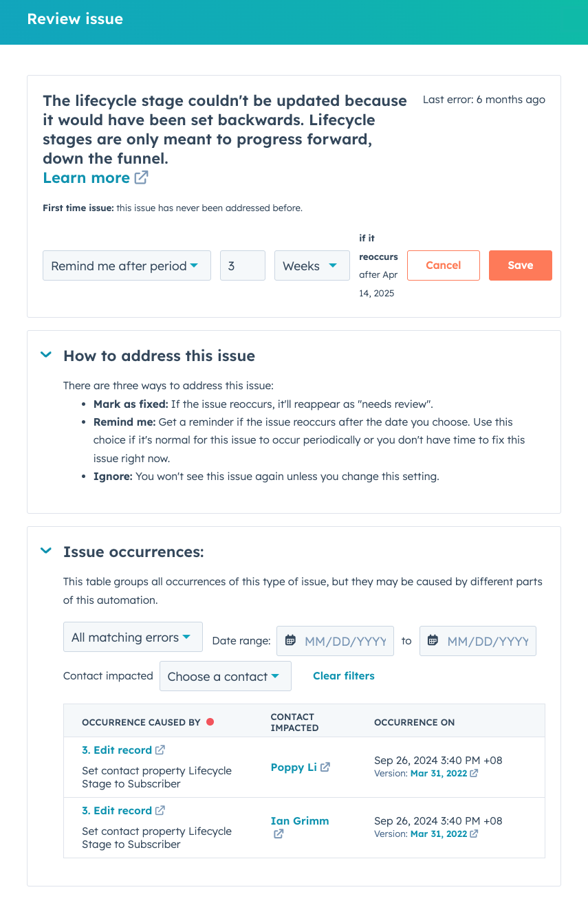Collapse the 'How to address this issue' section
Viewport: 588px width, 914px height.
click(x=45, y=355)
